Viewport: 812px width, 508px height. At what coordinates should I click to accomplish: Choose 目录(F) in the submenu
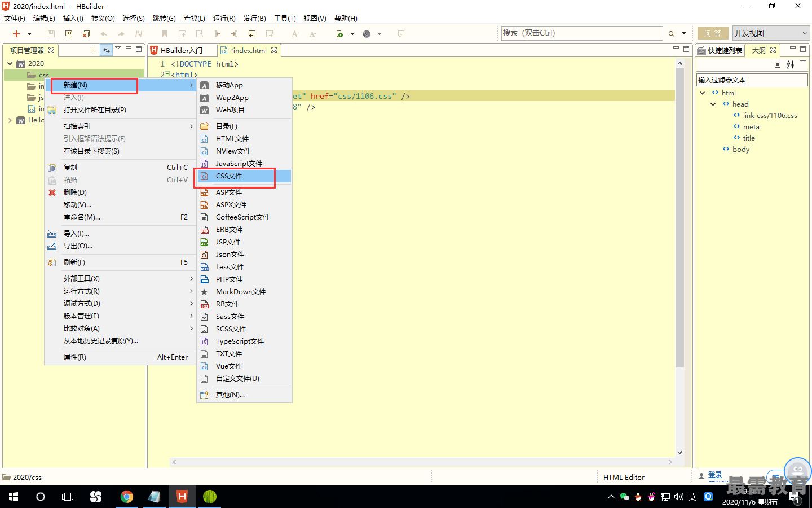click(x=244, y=126)
